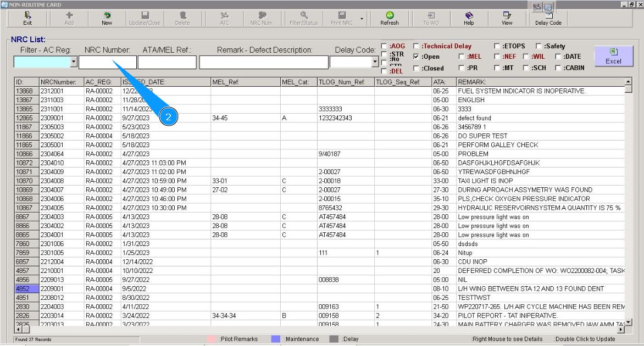The height and width of the screenshot is (346, 644).
Task: Check the :PR checkbox
Action: pyautogui.click(x=462, y=68)
